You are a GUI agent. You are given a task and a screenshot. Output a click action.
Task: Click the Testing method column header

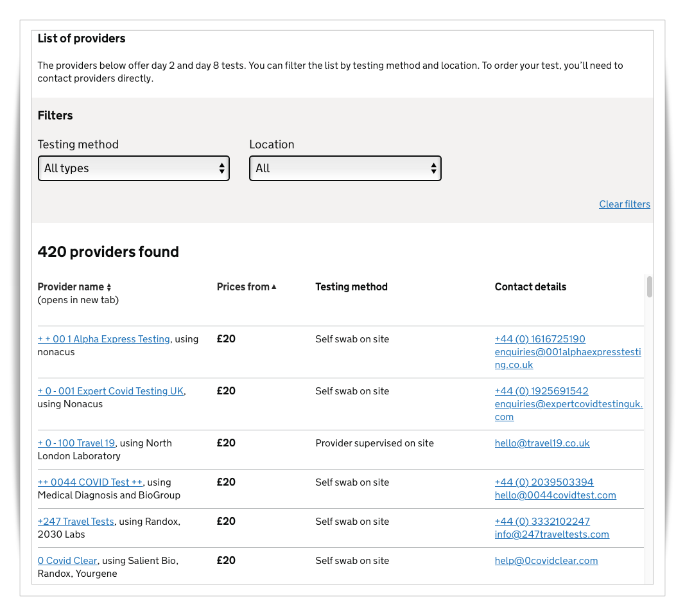(351, 286)
